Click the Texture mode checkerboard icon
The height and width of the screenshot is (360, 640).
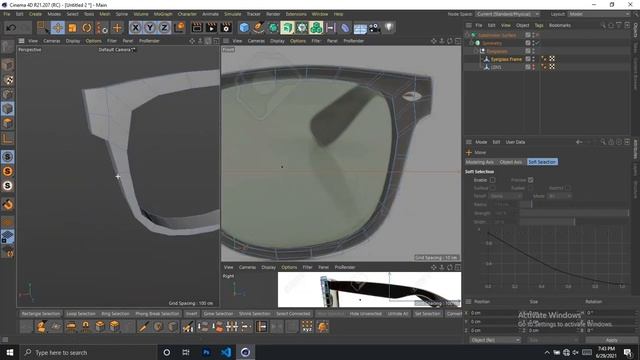click(7, 80)
